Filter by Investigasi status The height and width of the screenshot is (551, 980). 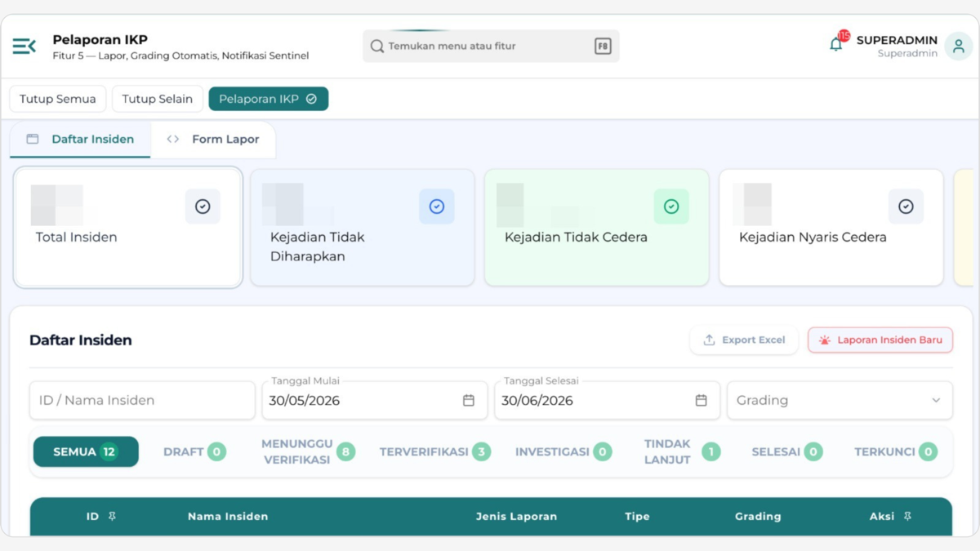563,452
